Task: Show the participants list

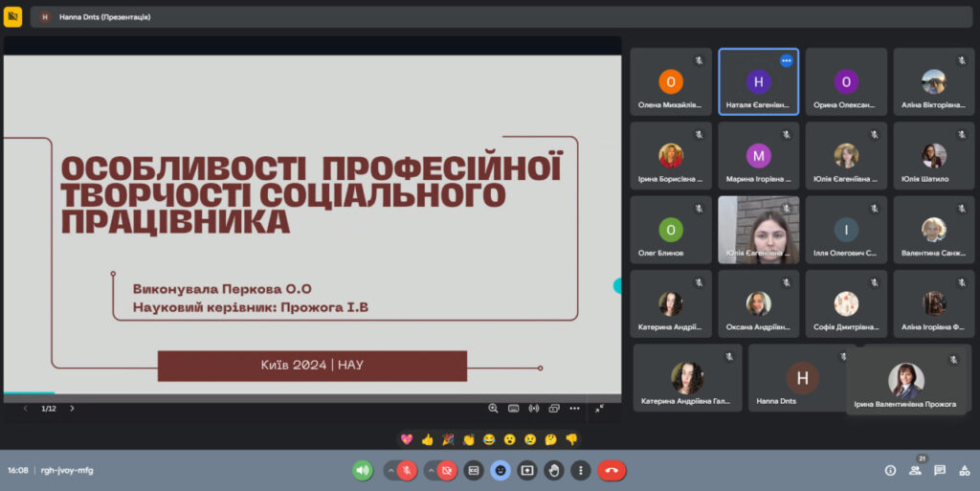Action: 915,470
